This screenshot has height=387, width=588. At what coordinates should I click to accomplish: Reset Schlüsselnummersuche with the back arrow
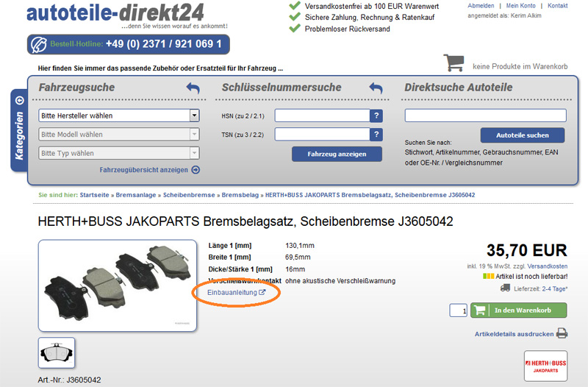(x=376, y=88)
